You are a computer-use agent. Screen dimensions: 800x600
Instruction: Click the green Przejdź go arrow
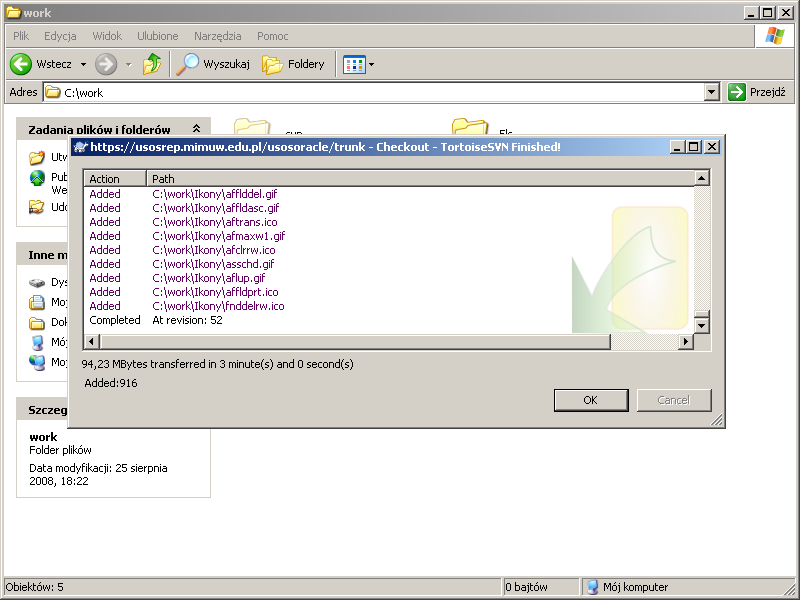click(737, 92)
